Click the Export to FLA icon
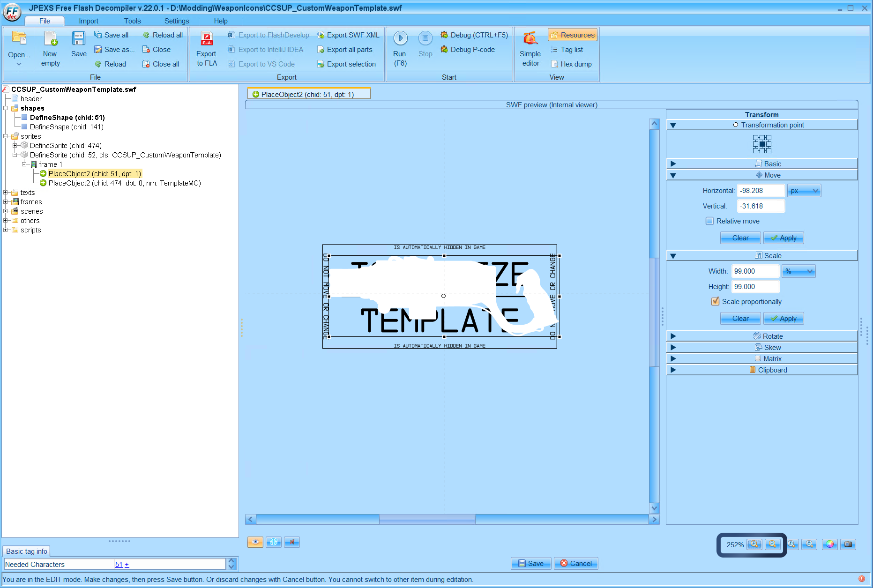Screen dimensions: 873x588 pyautogui.click(x=207, y=38)
